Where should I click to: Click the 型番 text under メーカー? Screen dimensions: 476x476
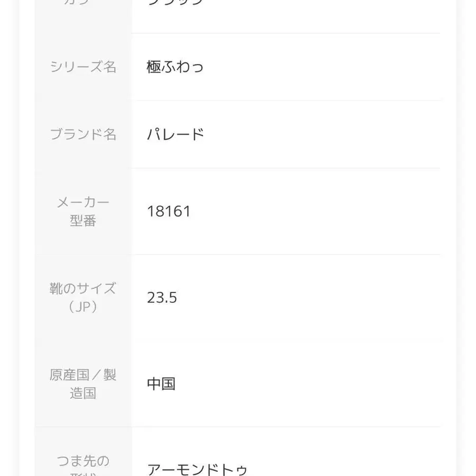(83, 221)
